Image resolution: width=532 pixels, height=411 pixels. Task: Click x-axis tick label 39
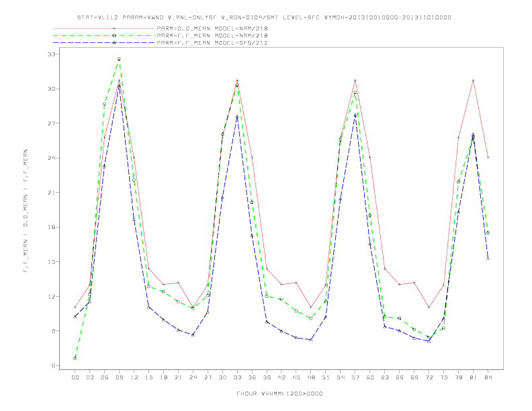pyautogui.click(x=267, y=377)
